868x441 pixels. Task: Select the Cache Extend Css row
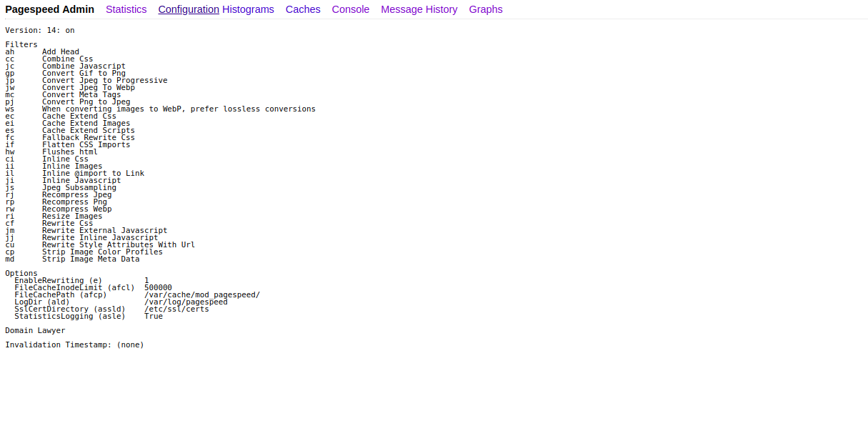pyautogui.click(x=61, y=116)
